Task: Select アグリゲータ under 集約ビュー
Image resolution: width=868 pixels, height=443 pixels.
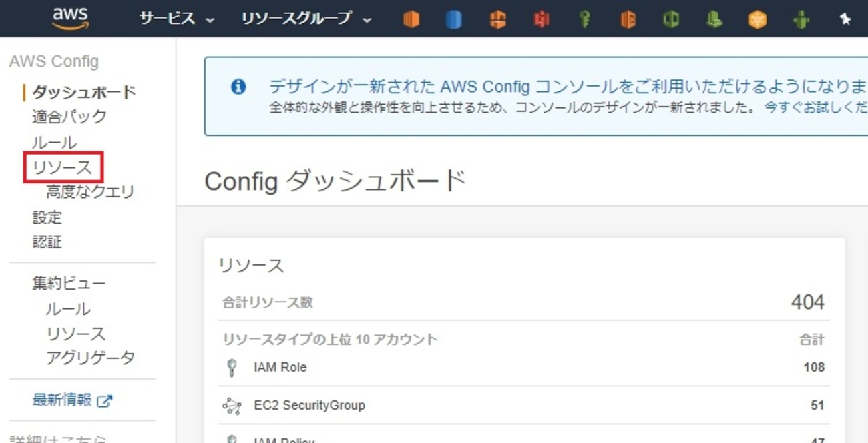Action: tap(90, 358)
